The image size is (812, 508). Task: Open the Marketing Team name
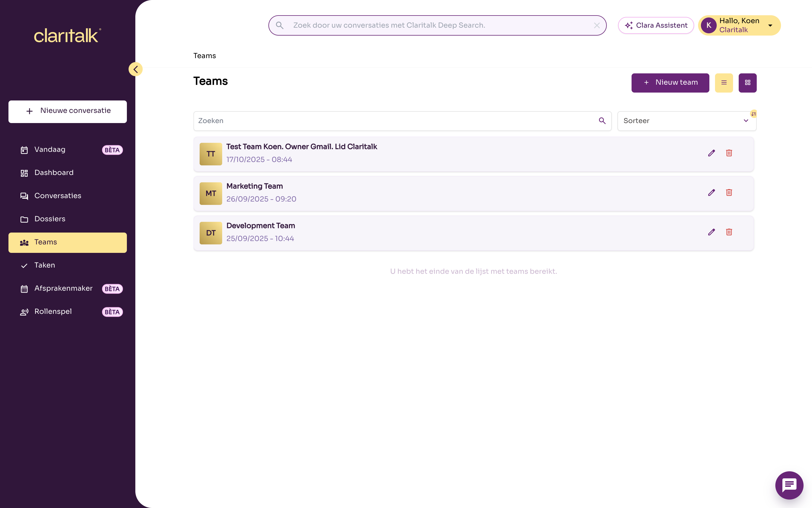tap(255, 186)
